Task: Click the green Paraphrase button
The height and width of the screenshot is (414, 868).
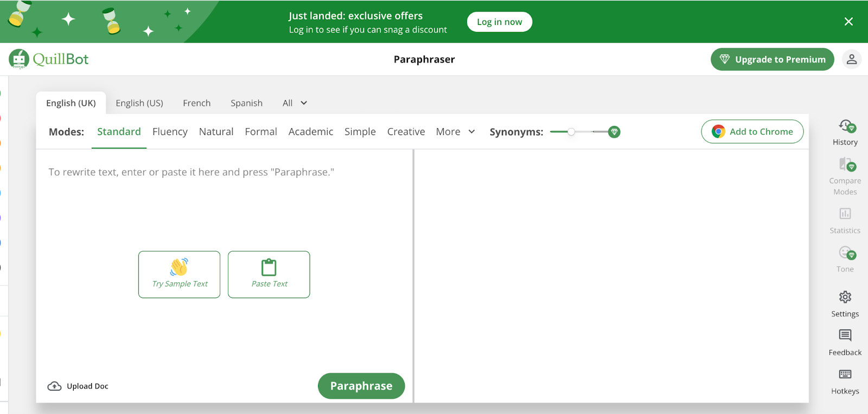Action: (x=361, y=386)
